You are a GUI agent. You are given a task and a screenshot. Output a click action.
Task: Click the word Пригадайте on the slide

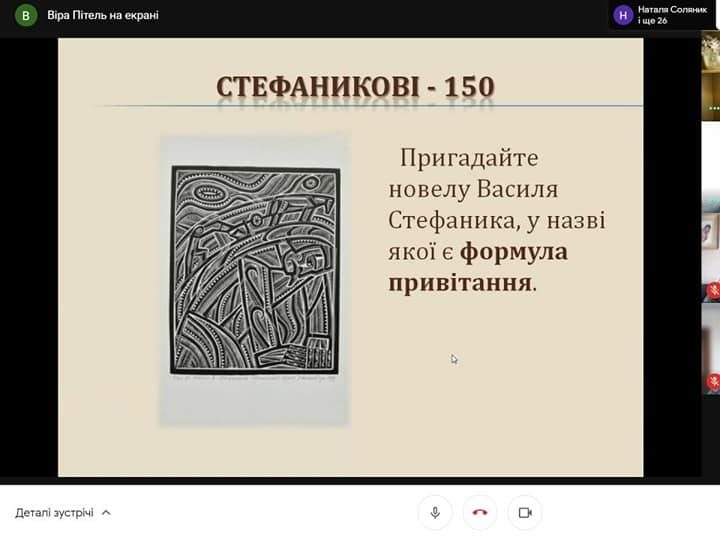tap(469, 158)
